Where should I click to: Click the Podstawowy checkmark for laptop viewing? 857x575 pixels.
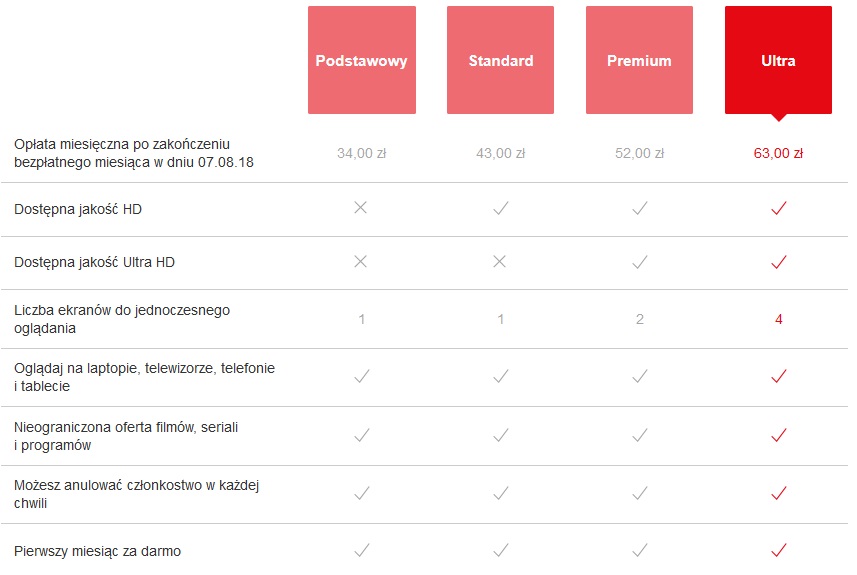click(361, 376)
